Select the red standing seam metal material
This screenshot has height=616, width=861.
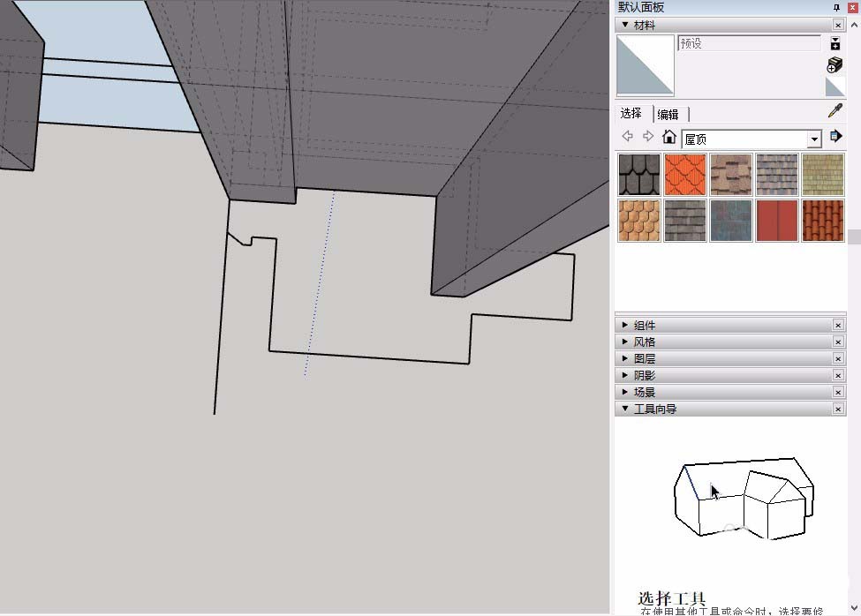tap(776, 221)
